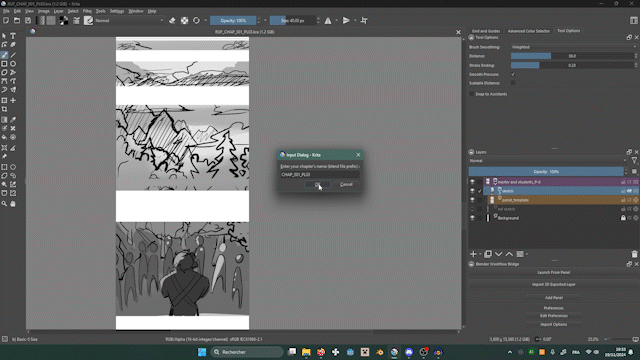This screenshot has width=640, height=360.
Task: Collapse the Tool Options docker header
Action: [471, 38]
